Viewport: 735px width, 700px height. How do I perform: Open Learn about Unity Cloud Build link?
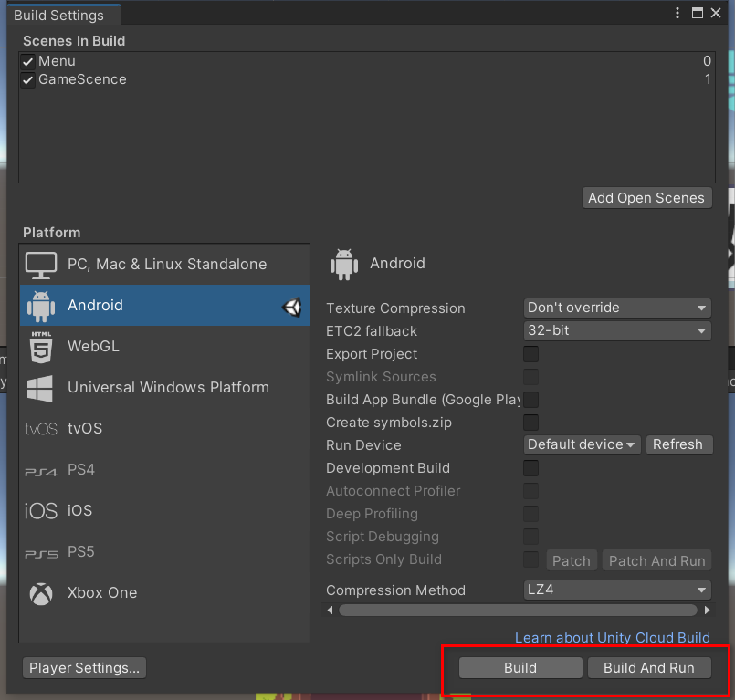[612, 638]
